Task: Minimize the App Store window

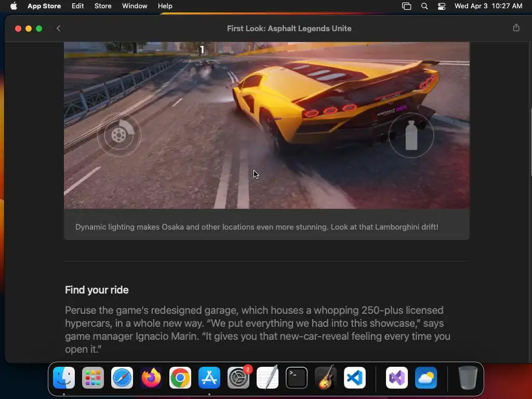Action: [29, 29]
